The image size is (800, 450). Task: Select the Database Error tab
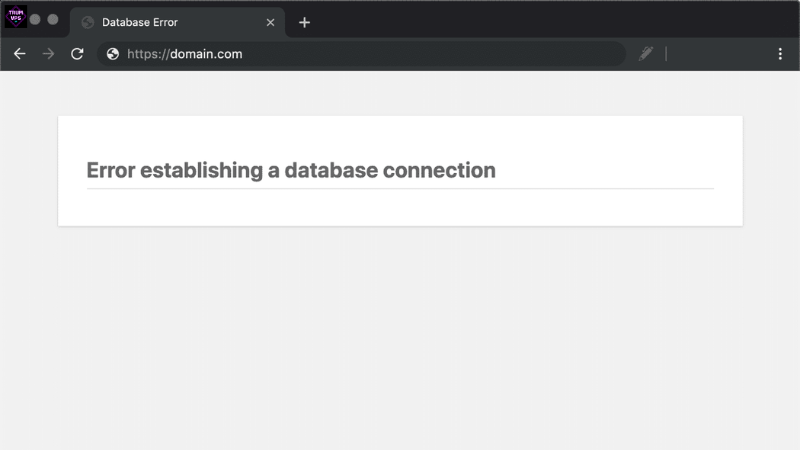[x=170, y=22]
